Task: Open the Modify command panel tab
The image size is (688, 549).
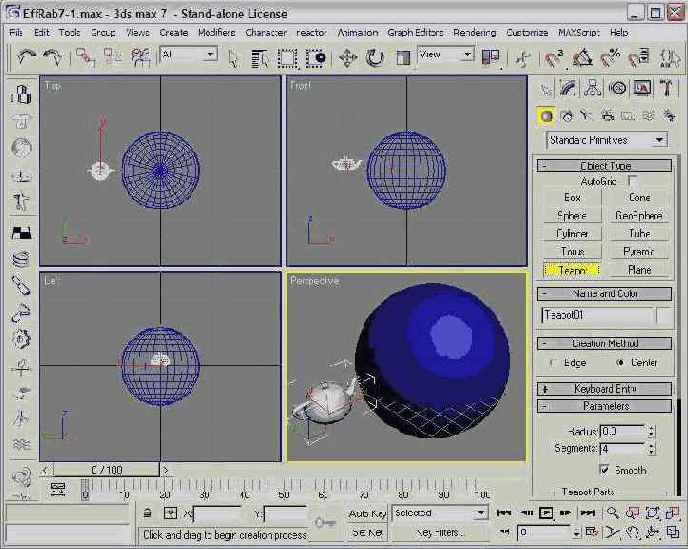Action: [x=568, y=89]
